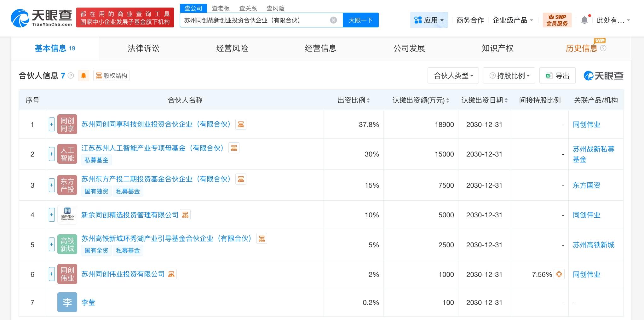Open the 应用 apps dropdown
The width and height of the screenshot is (644, 320).
coord(429,20)
